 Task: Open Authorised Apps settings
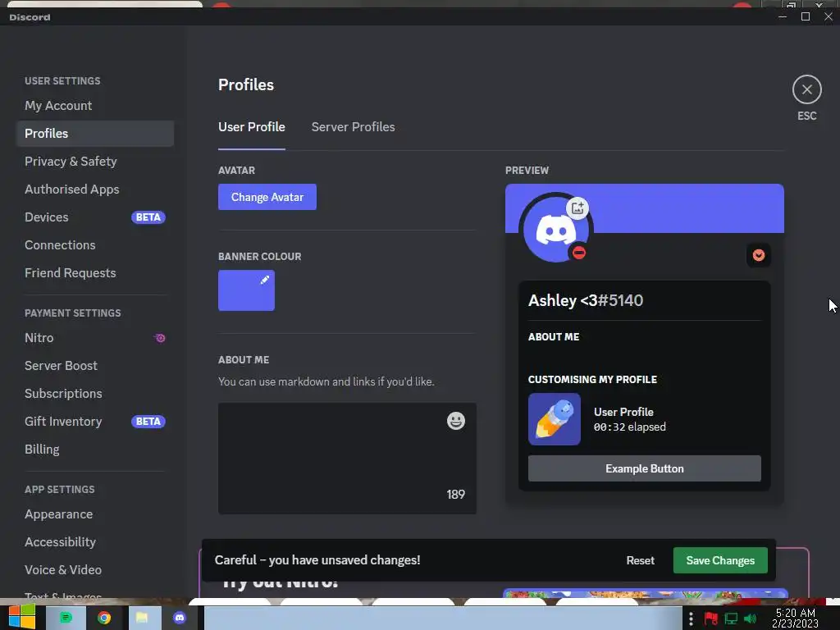tap(95, 189)
